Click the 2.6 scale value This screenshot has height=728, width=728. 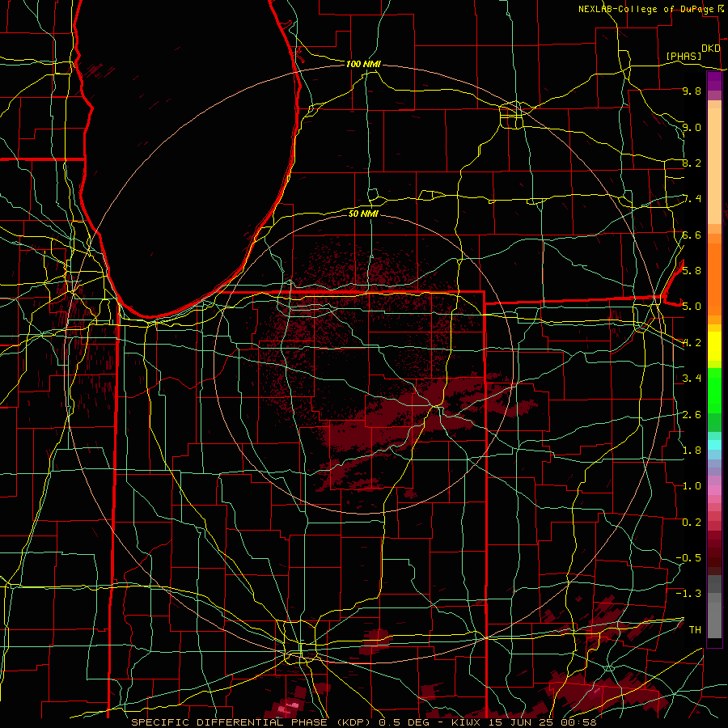point(692,414)
